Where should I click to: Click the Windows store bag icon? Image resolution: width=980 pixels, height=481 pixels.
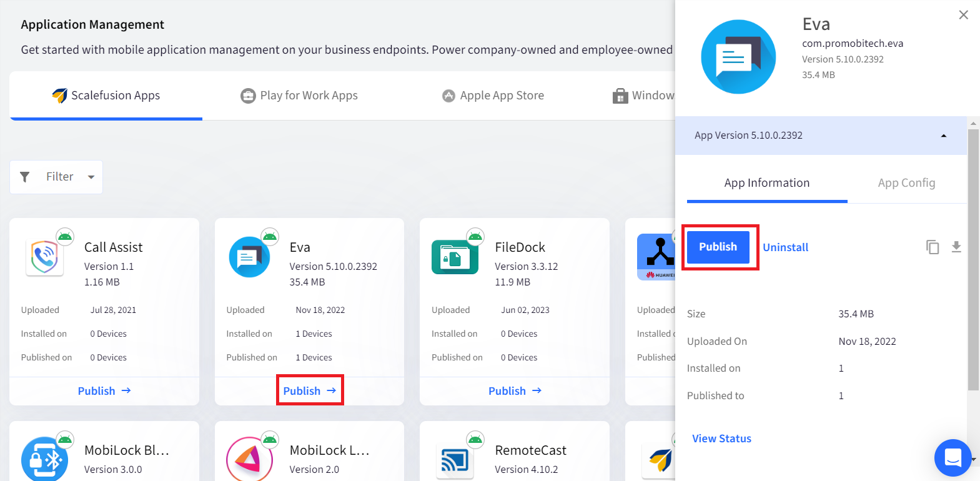pos(620,96)
